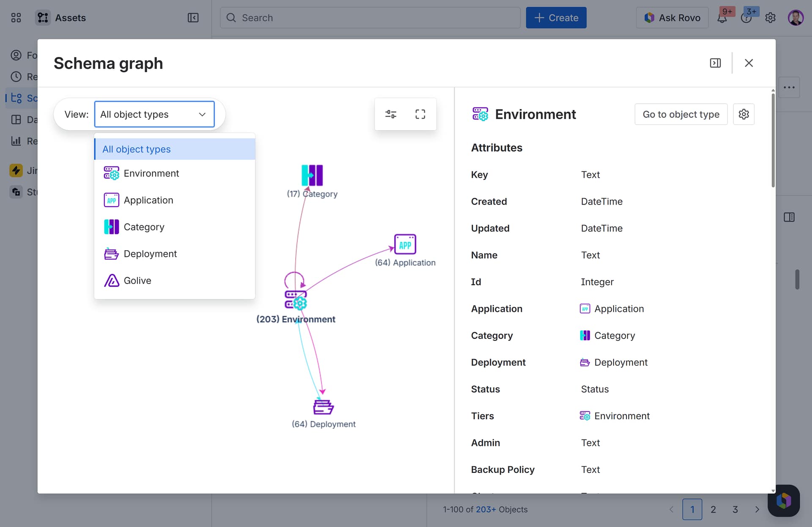Open notifications bell icon

coord(722,18)
